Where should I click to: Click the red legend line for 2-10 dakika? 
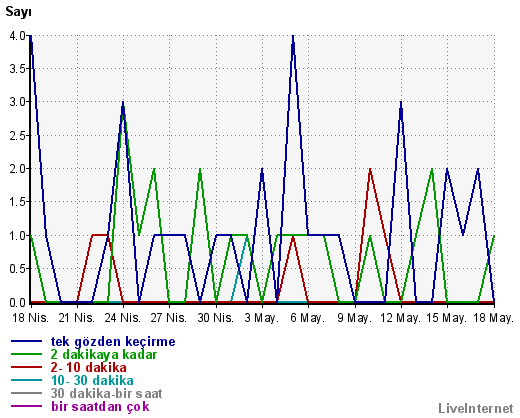coord(26,367)
